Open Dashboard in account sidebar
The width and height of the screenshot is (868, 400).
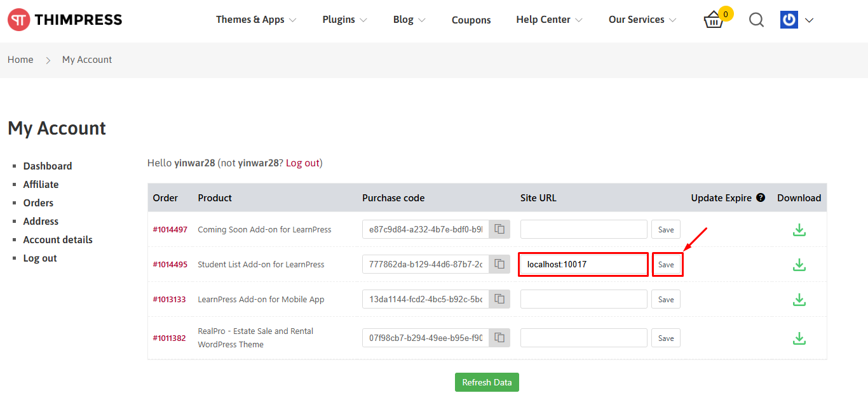(x=48, y=166)
